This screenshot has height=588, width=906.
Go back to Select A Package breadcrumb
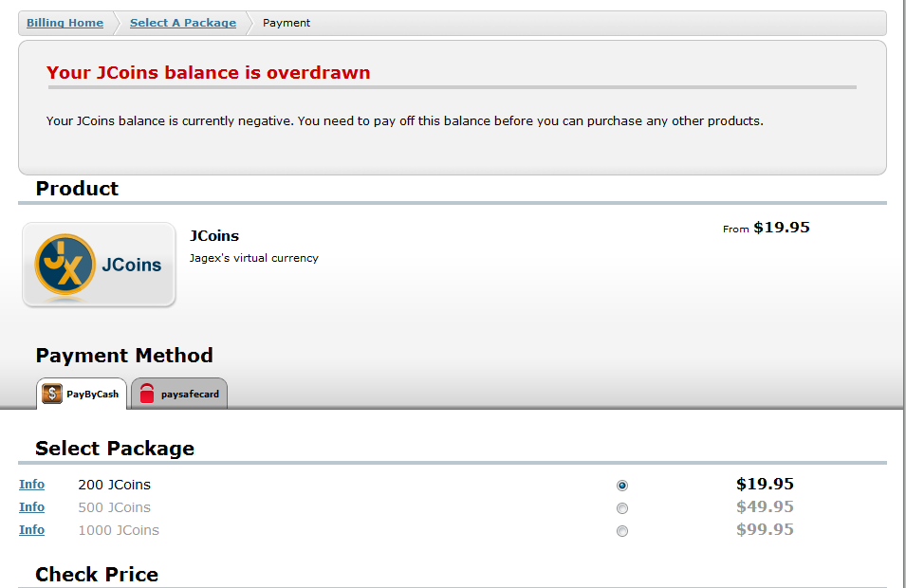tap(182, 23)
